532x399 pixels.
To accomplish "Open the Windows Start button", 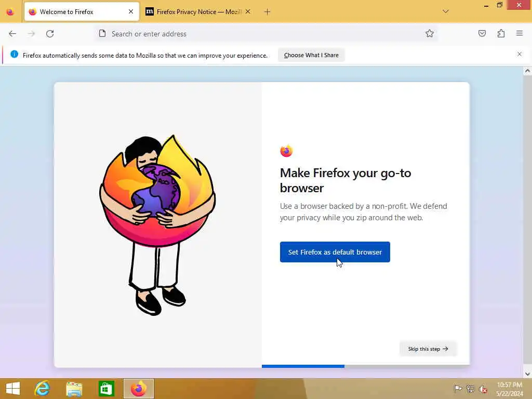I will tap(13, 389).
